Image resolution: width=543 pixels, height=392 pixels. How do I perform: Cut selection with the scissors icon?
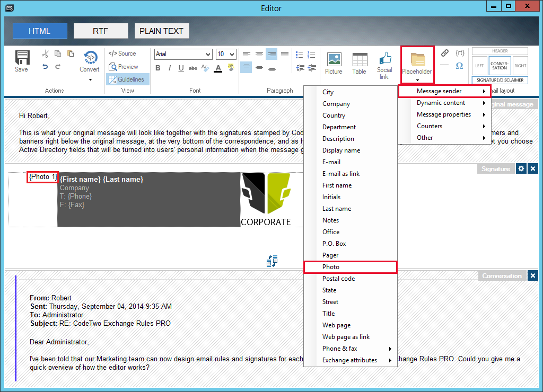(45, 54)
